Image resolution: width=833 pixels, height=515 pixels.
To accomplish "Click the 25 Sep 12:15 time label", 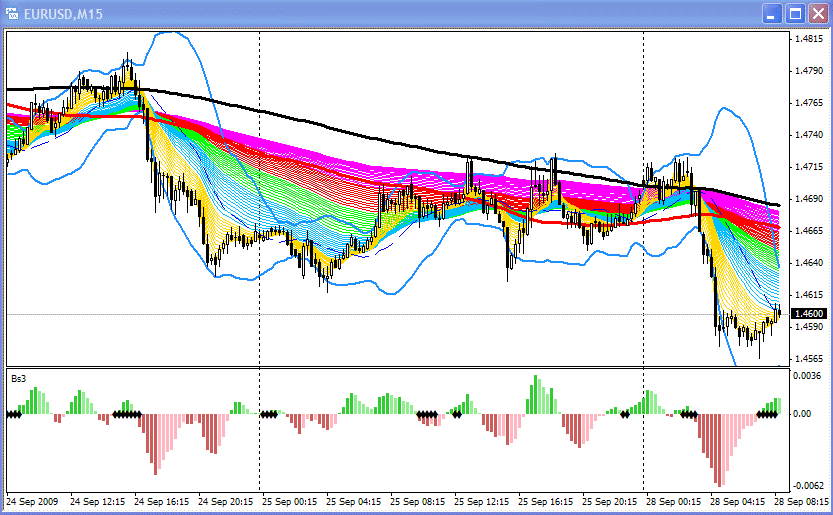I will (481, 501).
